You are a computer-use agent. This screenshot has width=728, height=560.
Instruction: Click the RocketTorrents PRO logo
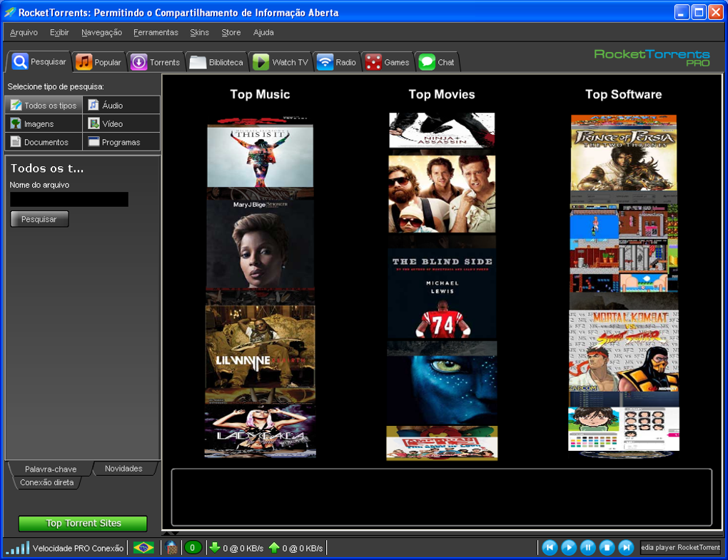pos(652,58)
